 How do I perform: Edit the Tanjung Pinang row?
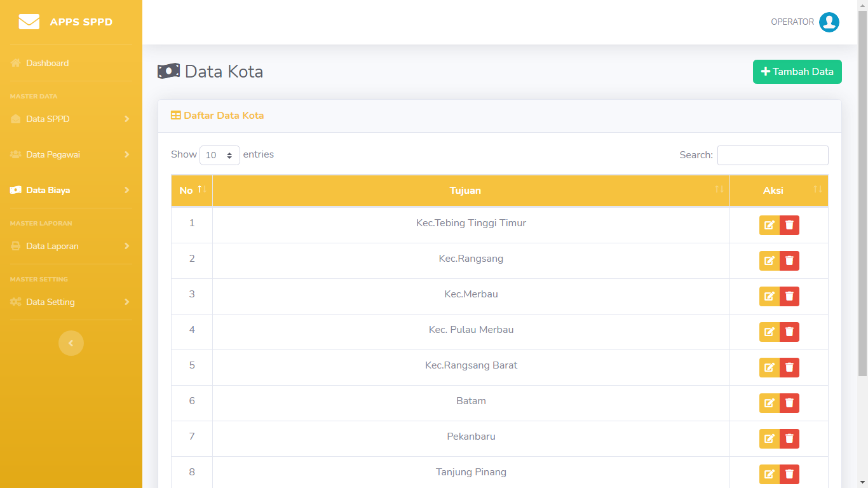770,474
